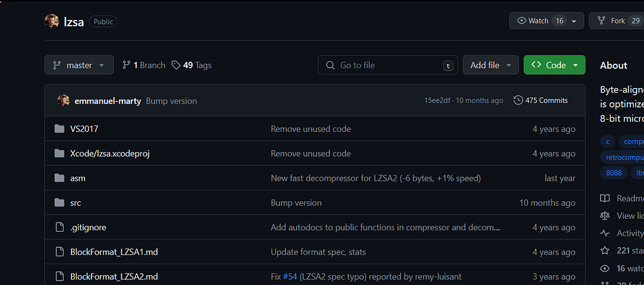The height and width of the screenshot is (285, 644).
Task: Open the asm folder
Action: point(78,178)
